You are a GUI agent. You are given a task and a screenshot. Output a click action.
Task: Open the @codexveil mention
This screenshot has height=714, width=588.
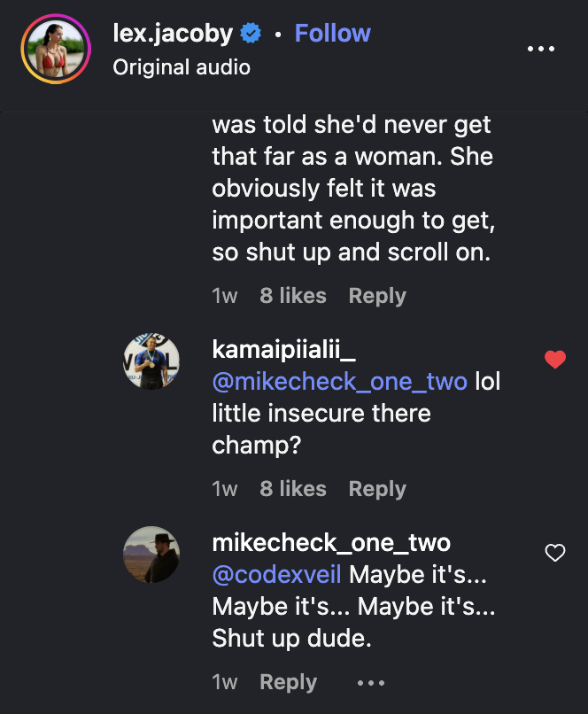(x=276, y=575)
